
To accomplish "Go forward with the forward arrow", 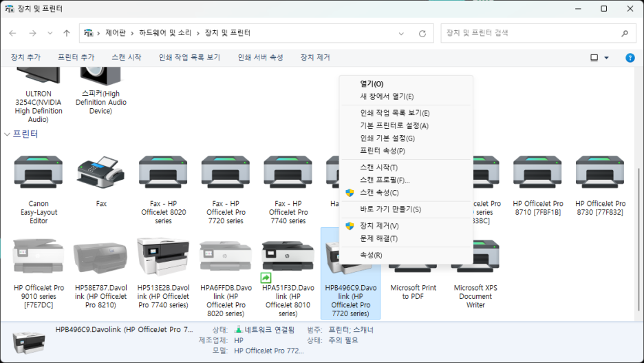I will (32, 33).
